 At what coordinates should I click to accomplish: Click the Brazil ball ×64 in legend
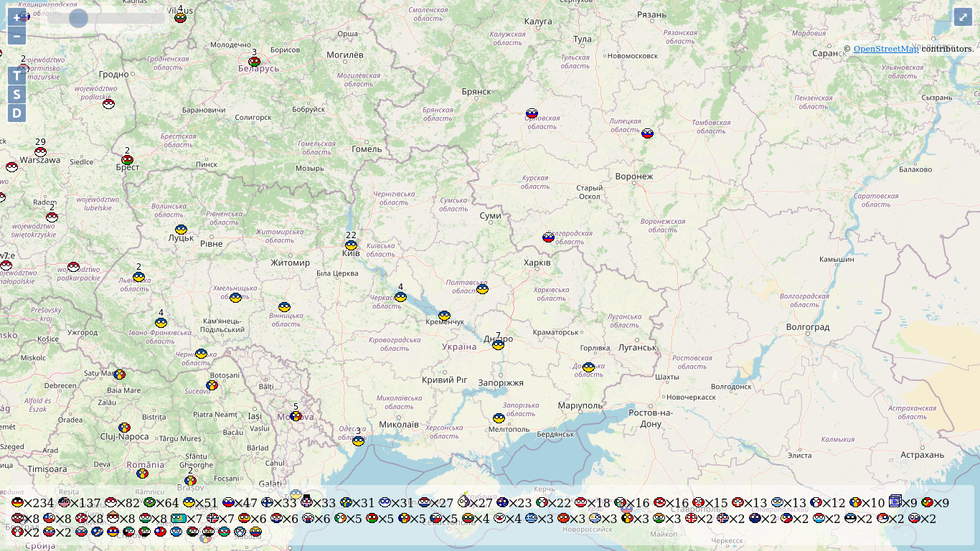[149, 503]
